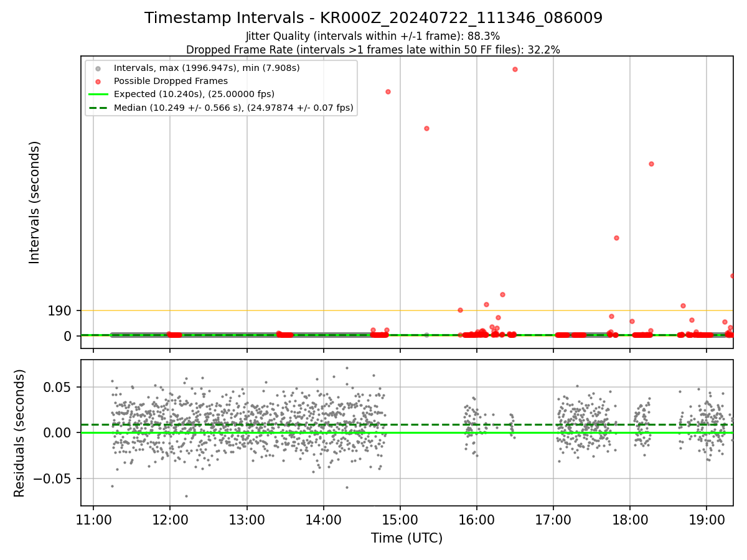
Task: Click the 'Jitter Quality' 88.3% subtitle line
Action: point(373,36)
